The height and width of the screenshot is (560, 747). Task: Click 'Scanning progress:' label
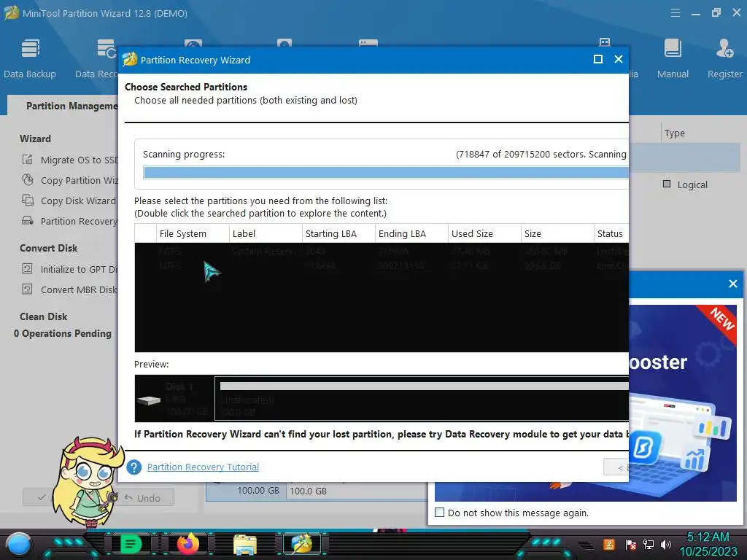[x=184, y=155]
